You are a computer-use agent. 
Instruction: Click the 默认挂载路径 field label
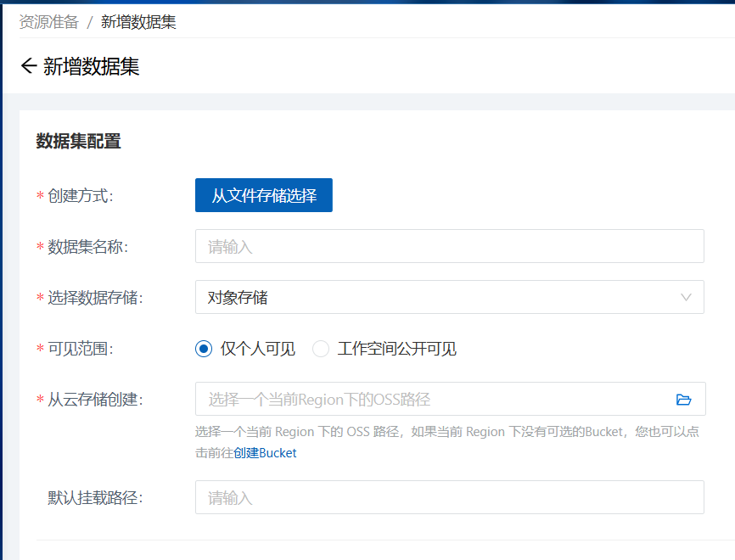click(95, 498)
